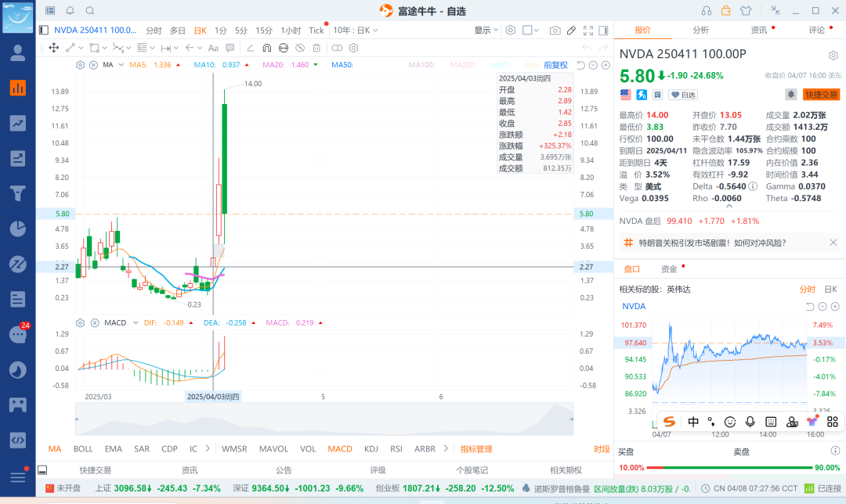846x504 pixels.
Task: Expand the MA indicator dropdown arrow
Action: pos(121,65)
